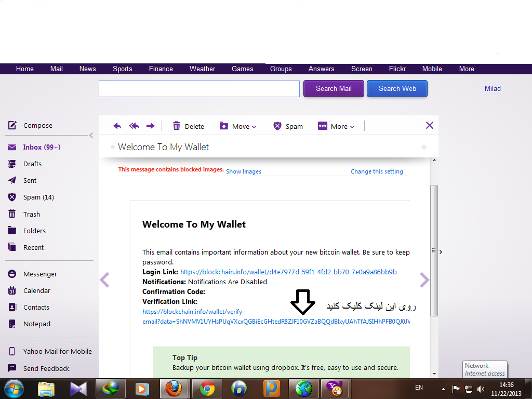The image size is (532, 399).
Task: Expand the right side panel arrow
Action: click(441, 252)
